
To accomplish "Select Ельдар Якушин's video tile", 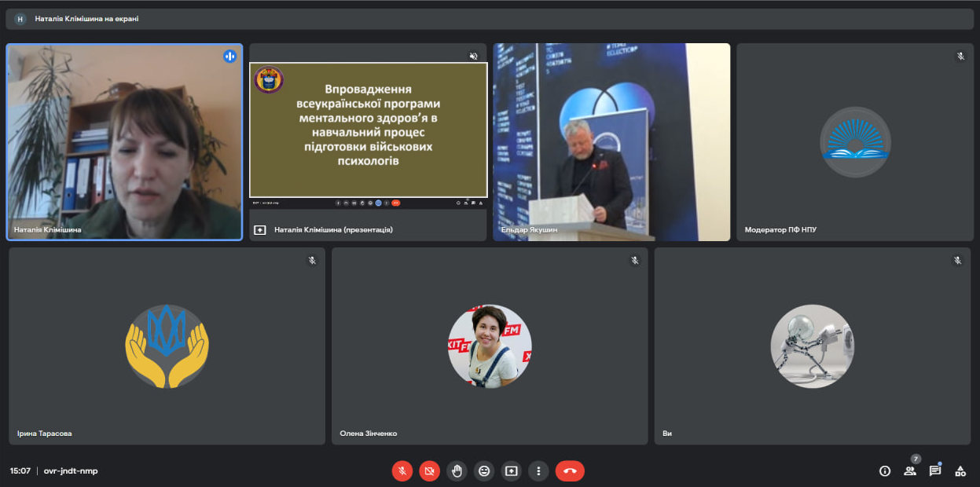I will pyautogui.click(x=611, y=141).
